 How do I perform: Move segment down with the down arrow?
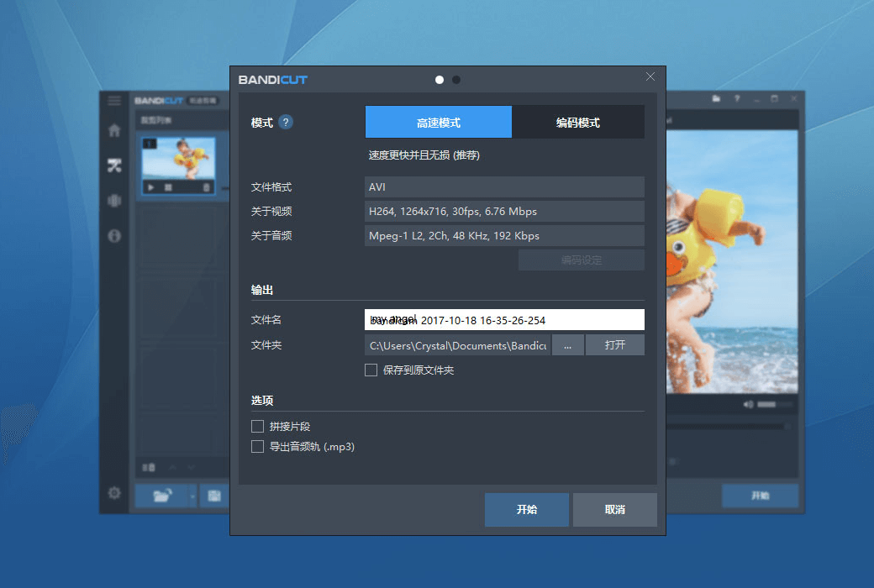point(192,467)
